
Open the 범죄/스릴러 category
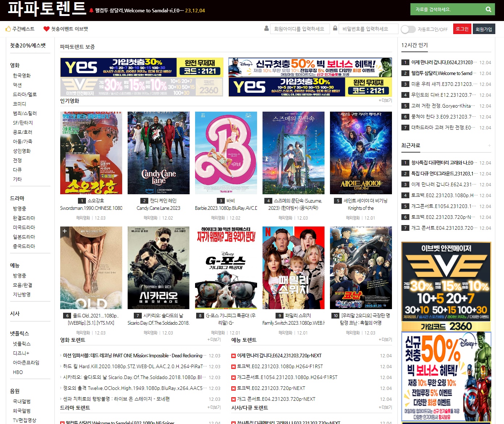[25, 113]
